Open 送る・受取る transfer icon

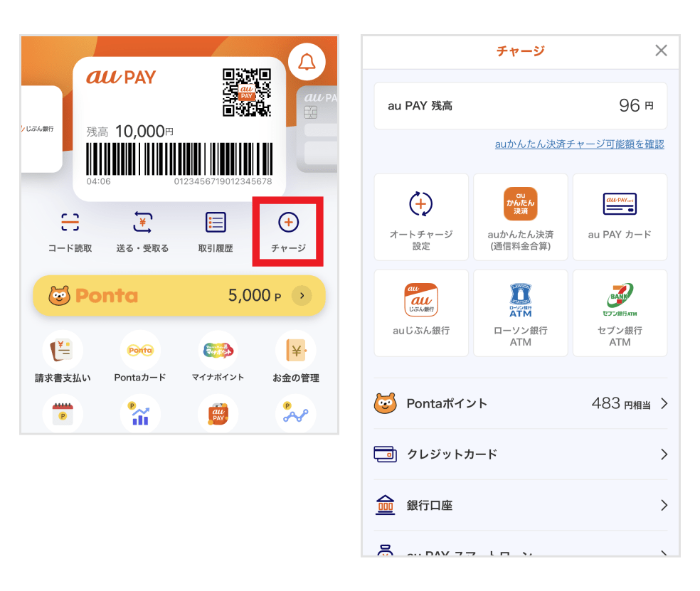coord(142,223)
